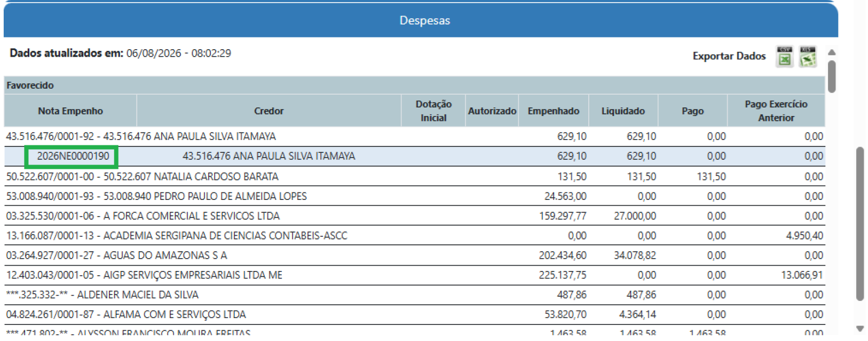Expand A FORCA COMERCIAL E SERVICOS row
Screen dimensions: 868x341
(x=415, y=216)
